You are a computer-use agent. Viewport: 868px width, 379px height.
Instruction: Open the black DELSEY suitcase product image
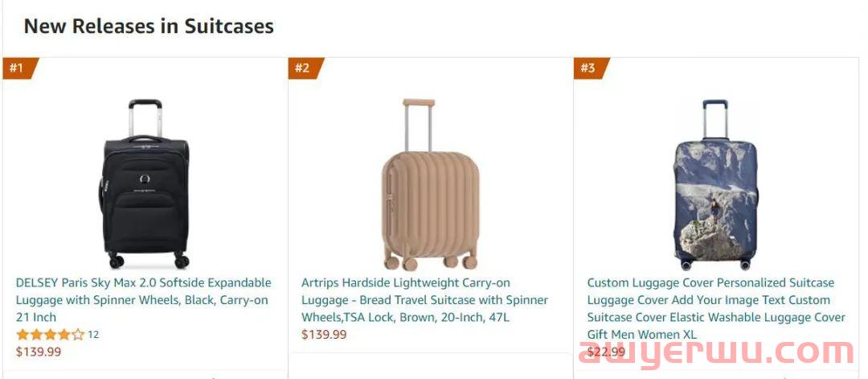145,184
